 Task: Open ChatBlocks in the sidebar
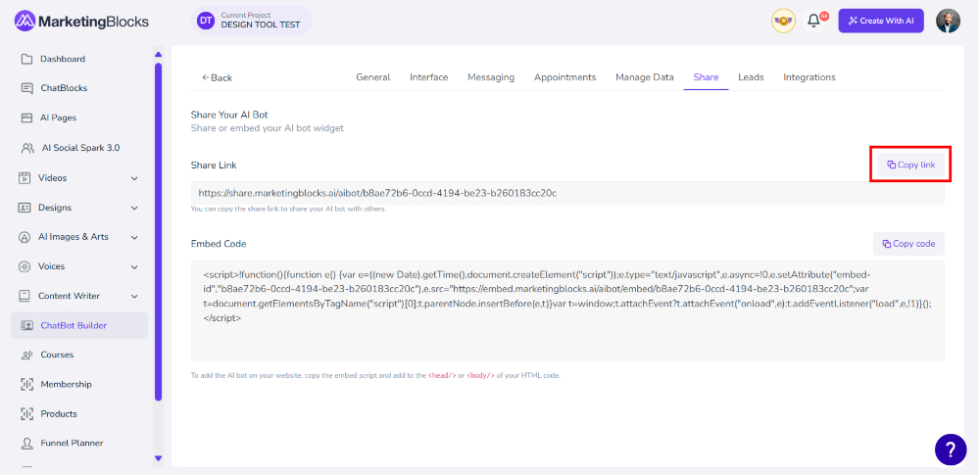[x=64, y=88]
